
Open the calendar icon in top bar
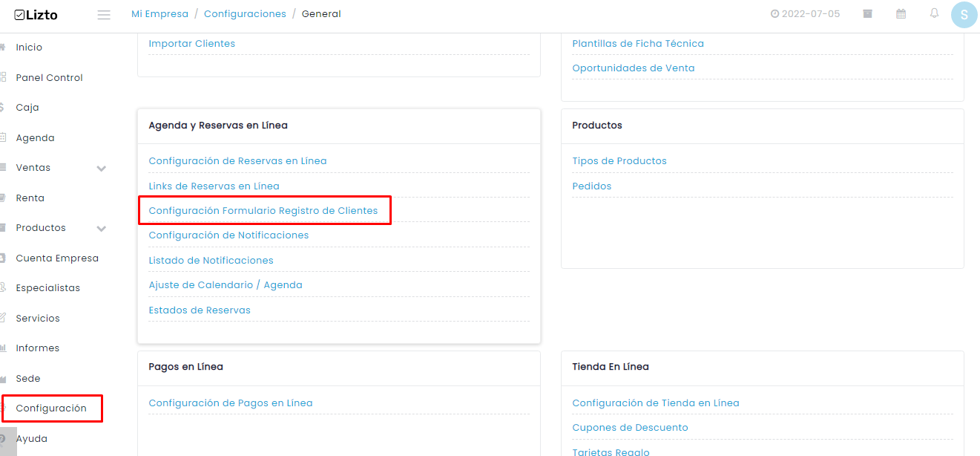pos(901,13)
